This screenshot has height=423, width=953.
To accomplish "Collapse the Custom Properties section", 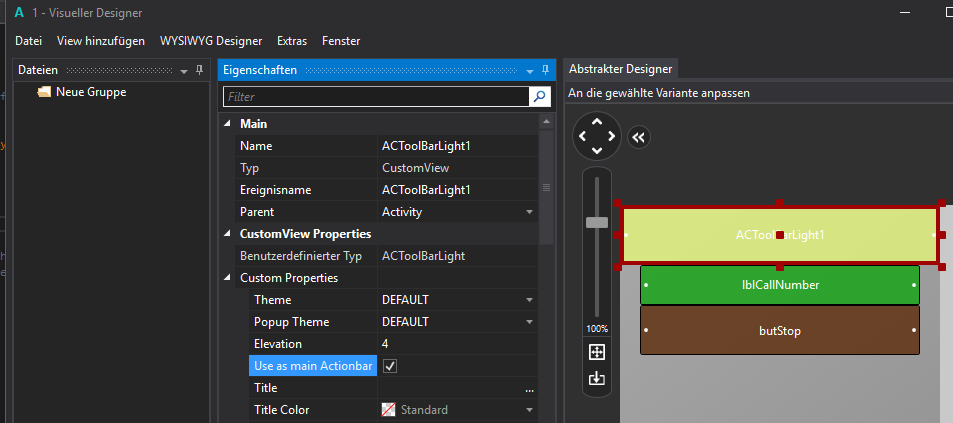I will point(227,278).
